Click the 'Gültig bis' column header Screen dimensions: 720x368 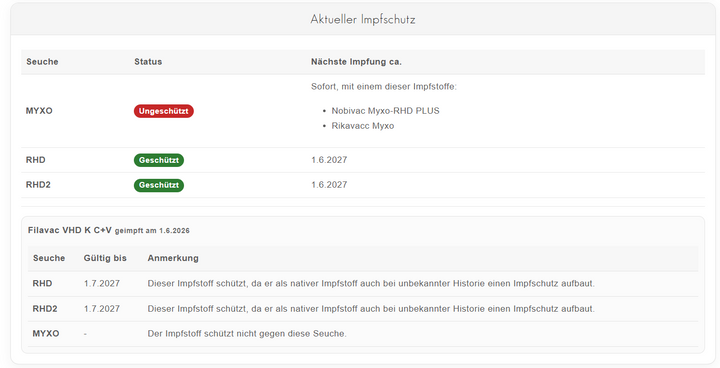[105, 258]
